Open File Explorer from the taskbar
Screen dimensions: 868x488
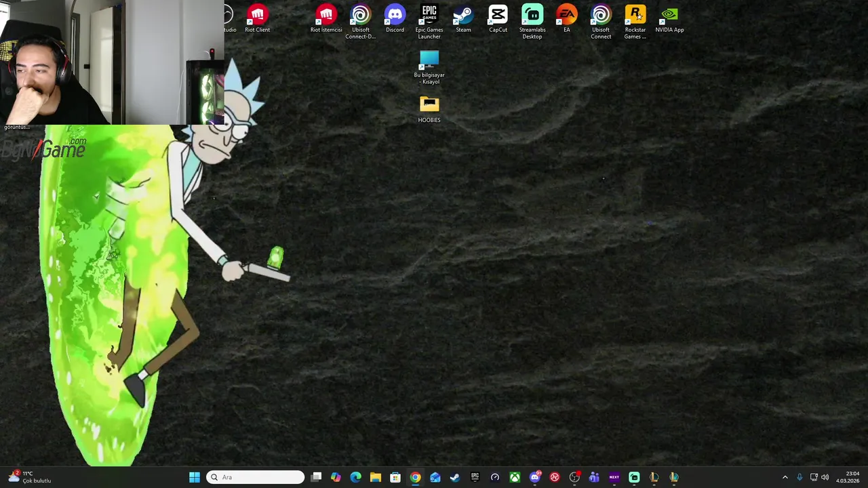pos(376,477)
